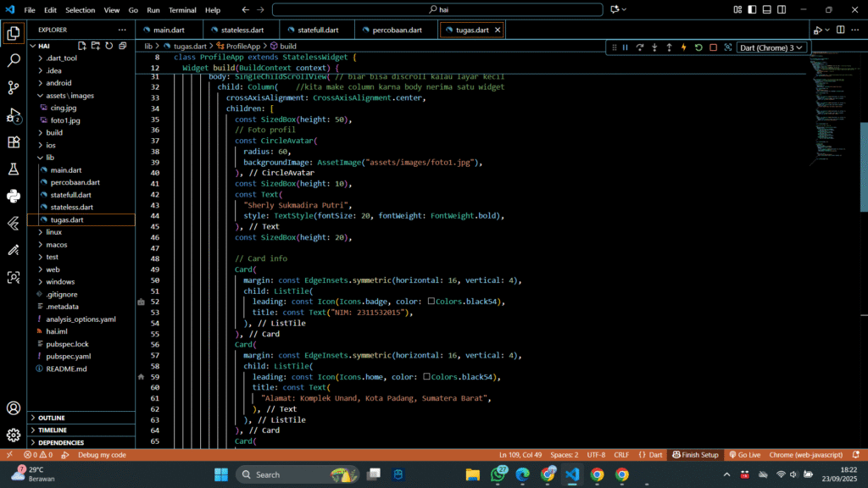The width and height of the screenshot is (868, 488).
Task: Pause the debug session
Action: [x=626, y=47]
